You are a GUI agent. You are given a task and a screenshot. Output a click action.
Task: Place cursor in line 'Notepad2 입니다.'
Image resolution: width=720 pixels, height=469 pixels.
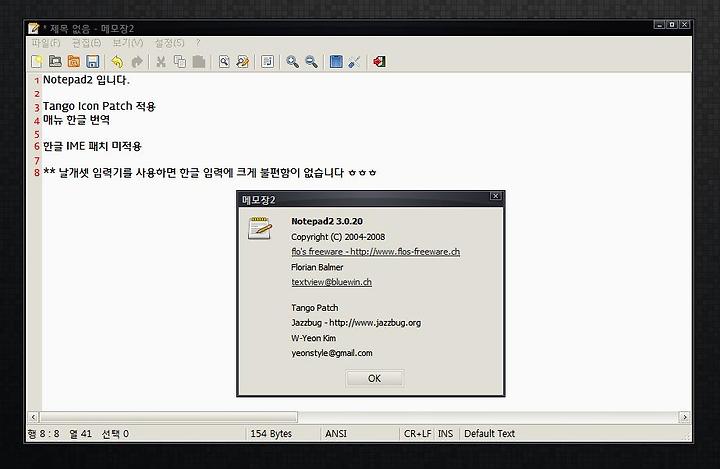86,80
